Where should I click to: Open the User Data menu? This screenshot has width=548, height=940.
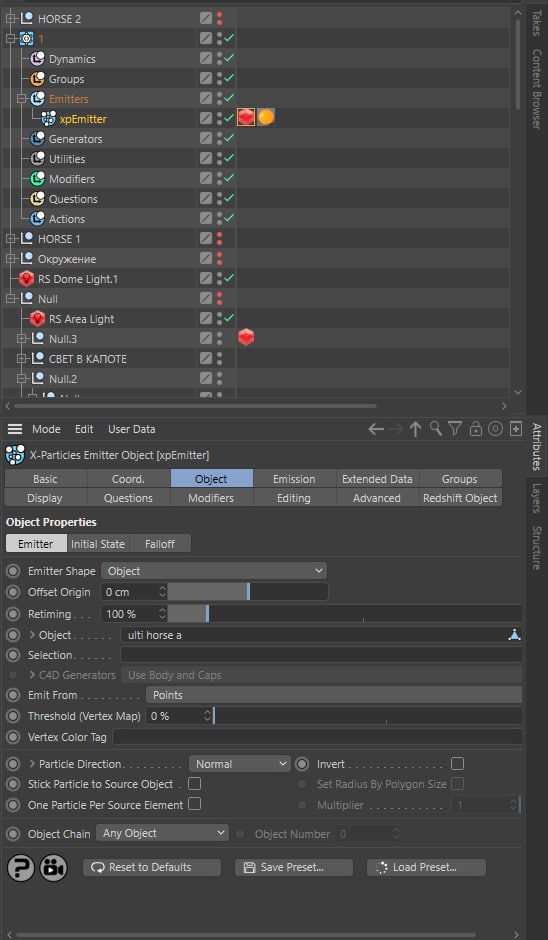(x=131, y=429)
